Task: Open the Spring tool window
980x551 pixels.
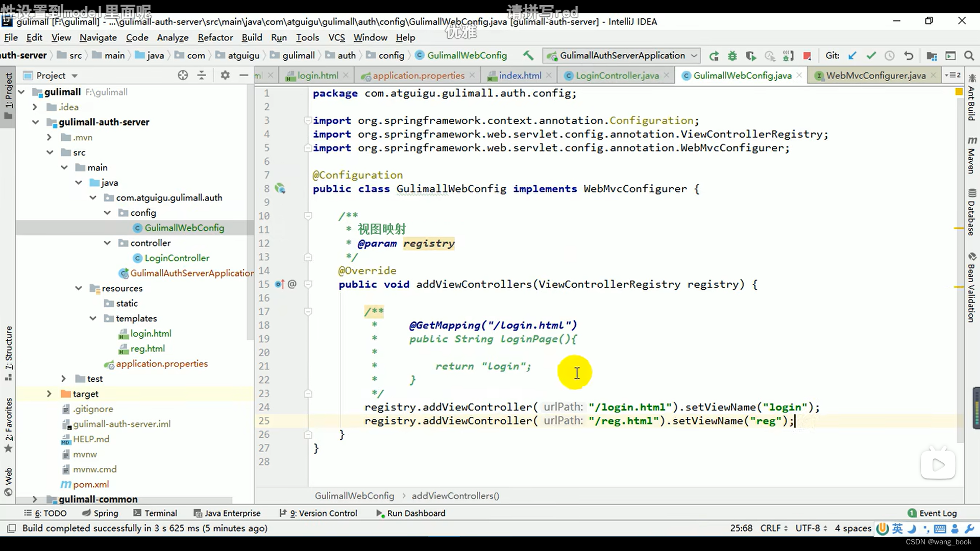Action: tap(100, 513)
